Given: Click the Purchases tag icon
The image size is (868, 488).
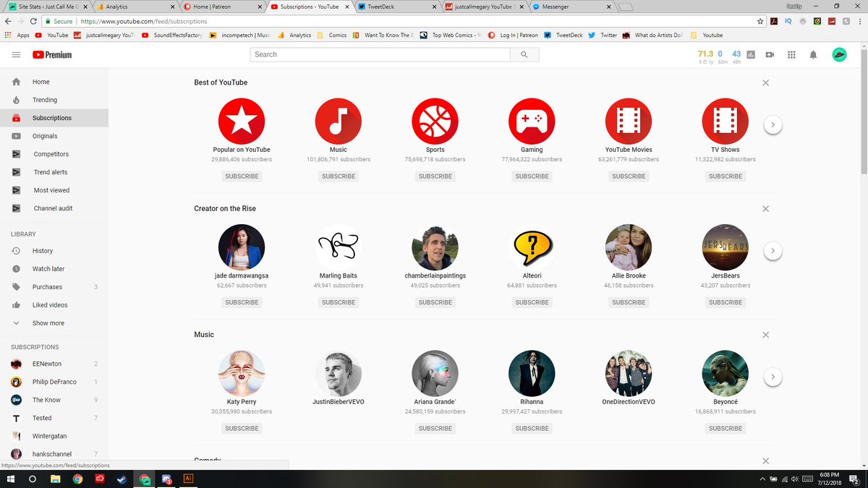Looking at the screenshot, I should point(16,287).
